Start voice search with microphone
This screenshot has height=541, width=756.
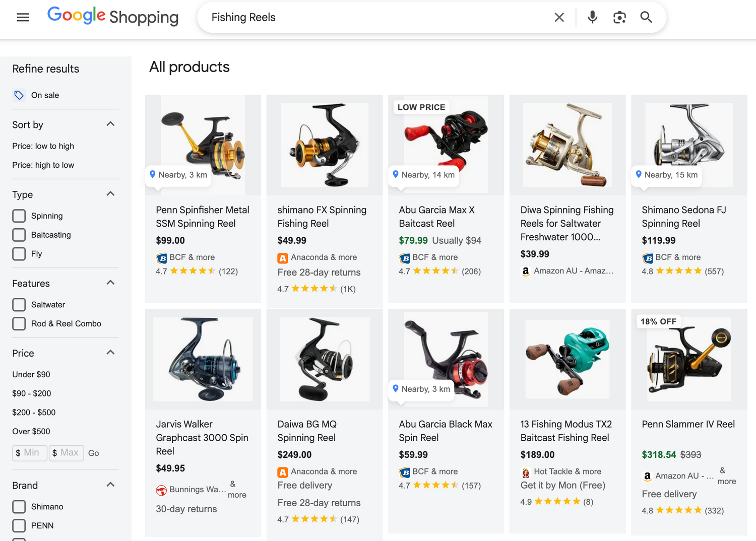point(592,18)
